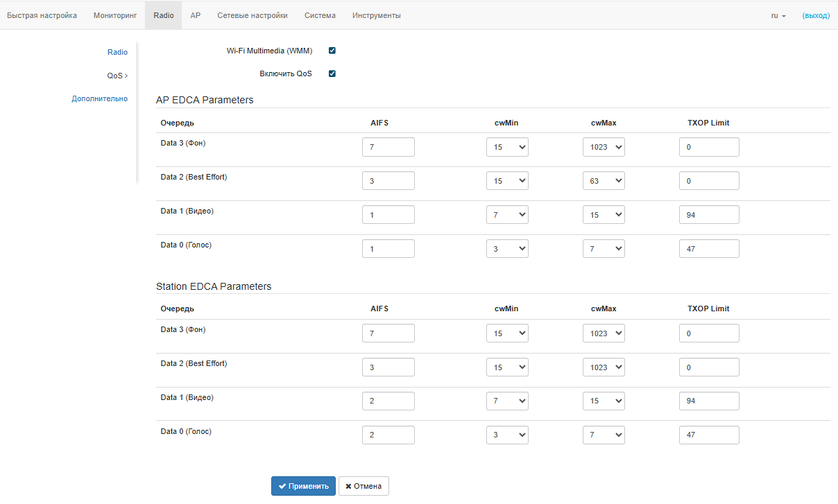Select Дополнительно in the sidebar
This screenshot has width=838, height=504.
(99, 98)
